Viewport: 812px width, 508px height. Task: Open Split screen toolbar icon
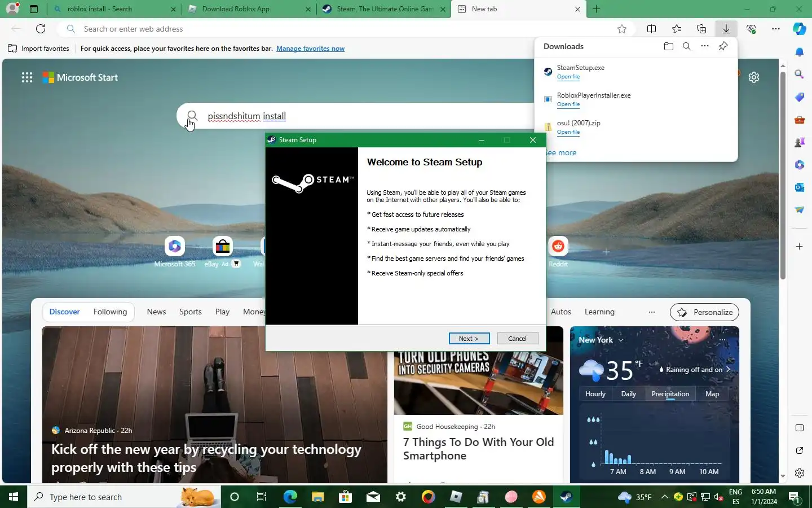651,29
